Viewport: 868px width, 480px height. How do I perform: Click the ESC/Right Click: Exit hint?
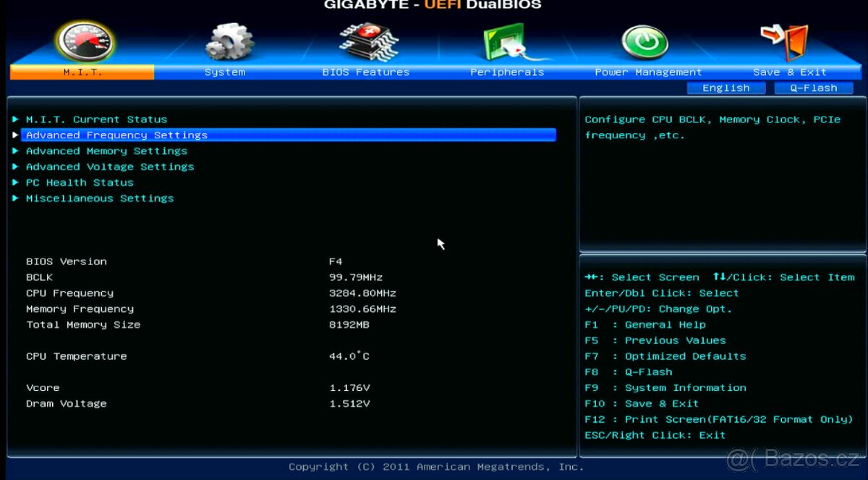[655, 435]
